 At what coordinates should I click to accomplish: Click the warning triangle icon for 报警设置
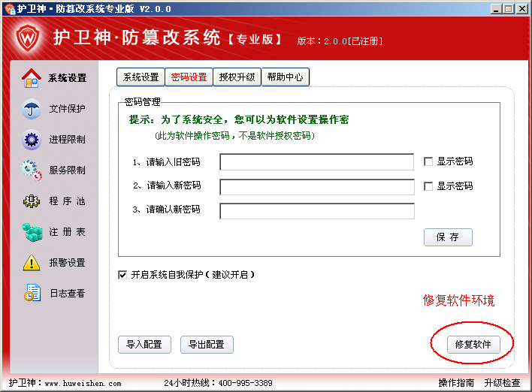[32, 263]
